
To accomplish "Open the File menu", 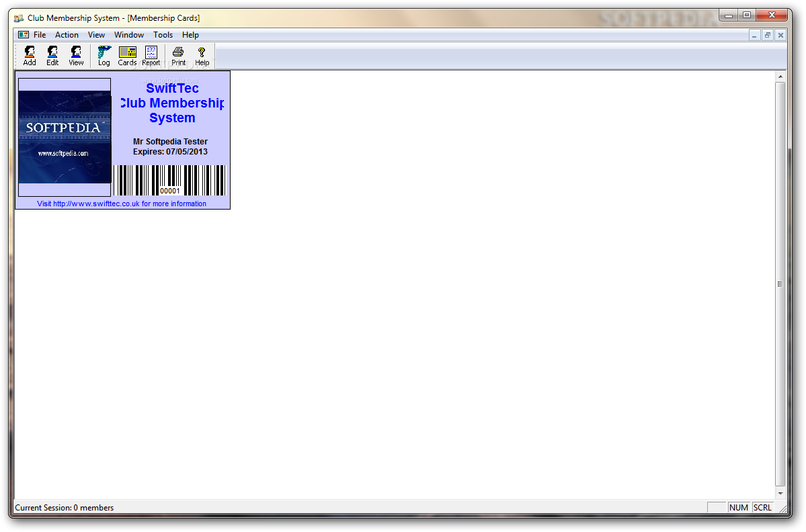I will (x=40, y=35).
